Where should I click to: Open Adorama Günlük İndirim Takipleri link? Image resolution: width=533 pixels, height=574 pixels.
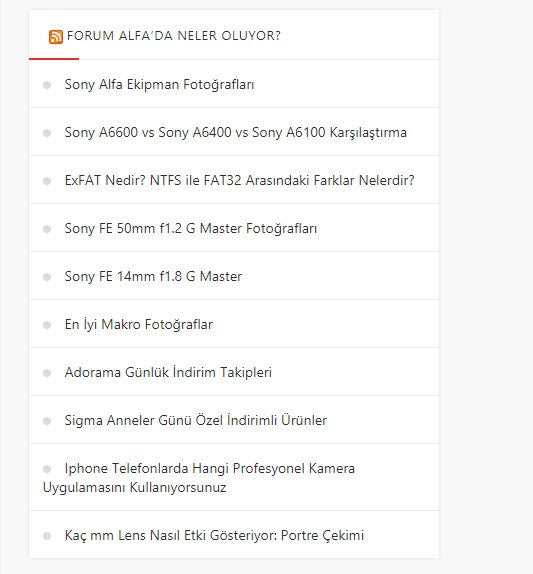[168, 372]
